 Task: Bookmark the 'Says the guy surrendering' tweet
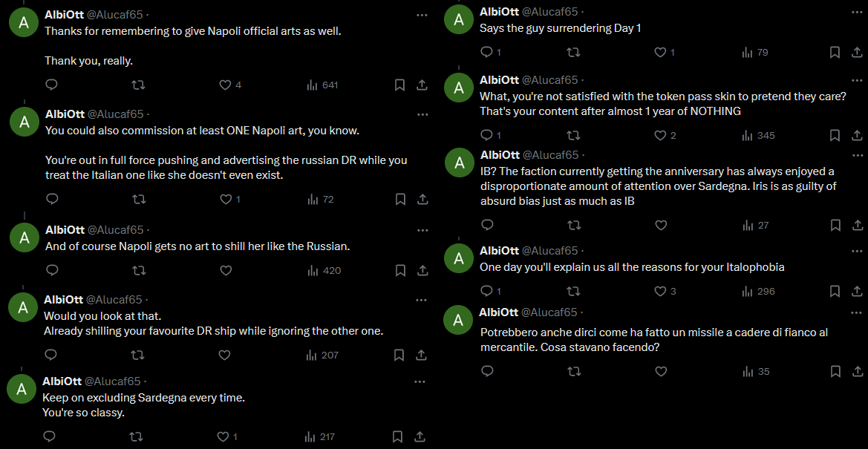coord(835,52)
